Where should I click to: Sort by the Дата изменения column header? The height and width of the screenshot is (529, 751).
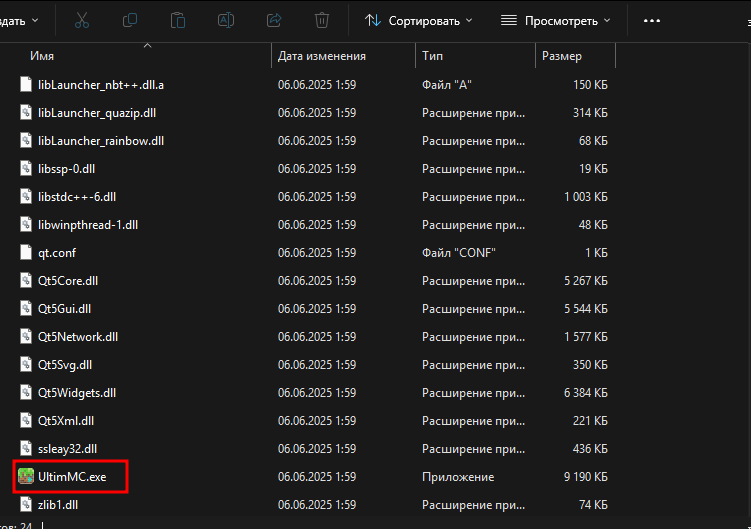[321, 57]
